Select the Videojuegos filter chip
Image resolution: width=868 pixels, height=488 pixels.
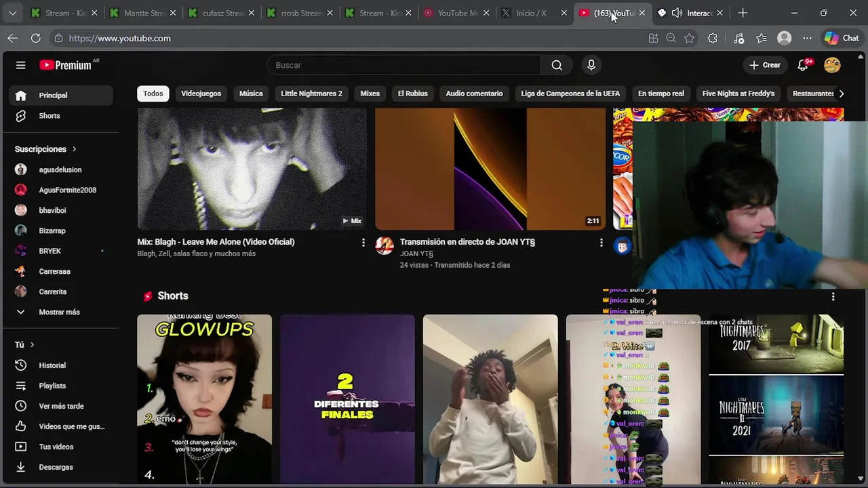201,94
